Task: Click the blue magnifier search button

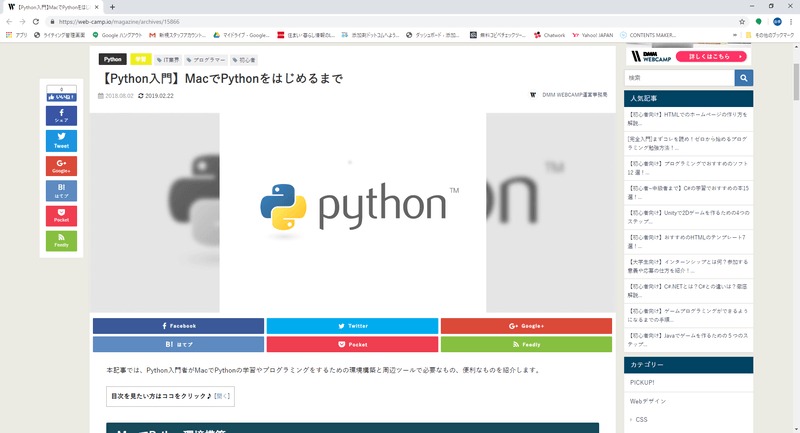Action: 744,78
